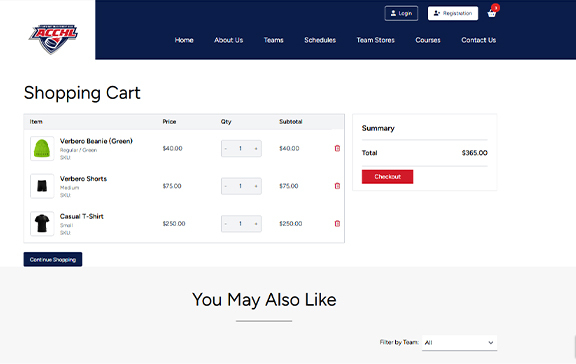576x364 pixels.
Task: Click the ACCHL logo
Action: point(53,39)
